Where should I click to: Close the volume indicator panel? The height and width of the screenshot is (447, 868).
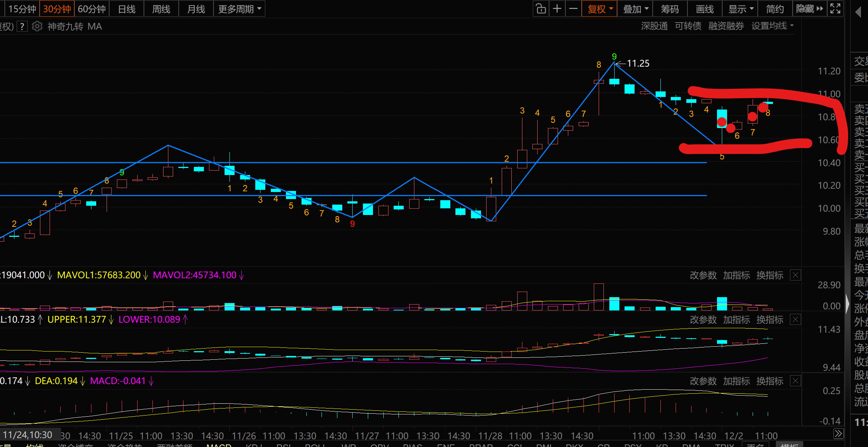point(795,275)
